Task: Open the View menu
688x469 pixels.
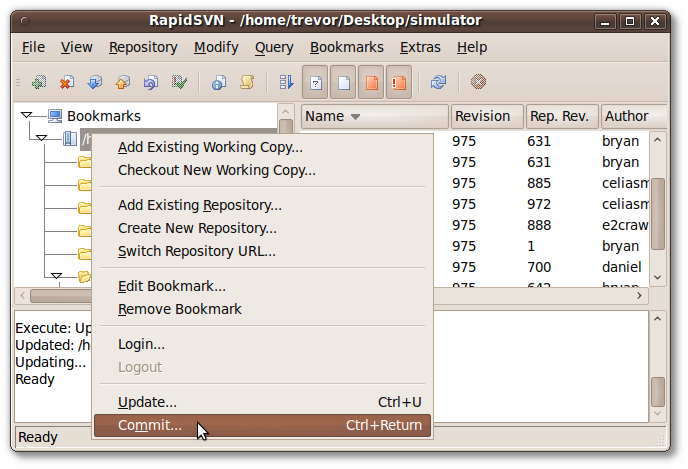Action: coord(76,47)
